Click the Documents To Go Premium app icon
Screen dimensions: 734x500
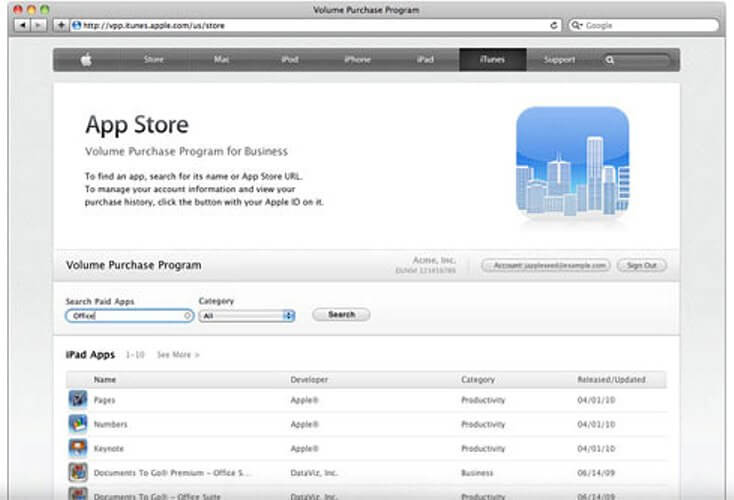click(x=78, y=472)
